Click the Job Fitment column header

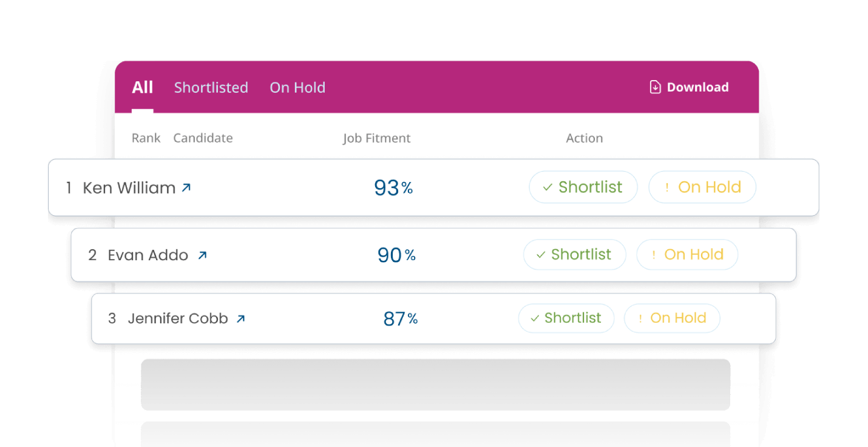tap(377, 138)
